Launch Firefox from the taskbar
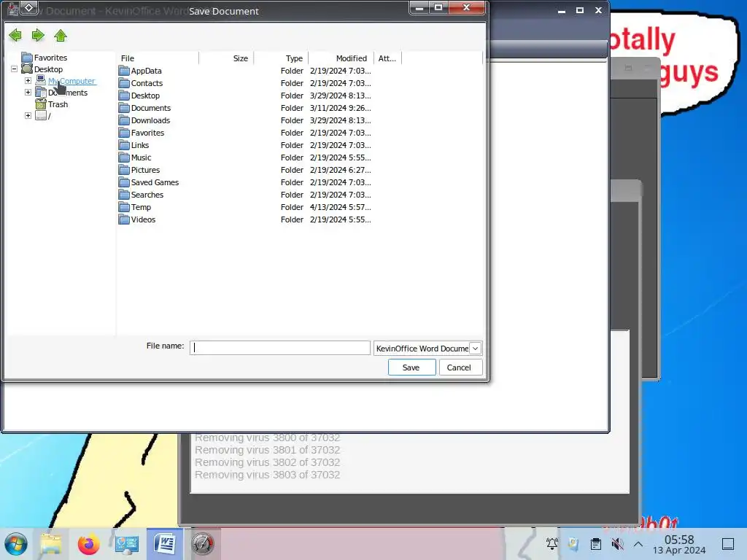This screenshot has width=747, height=560. click(x=88, y=544)
